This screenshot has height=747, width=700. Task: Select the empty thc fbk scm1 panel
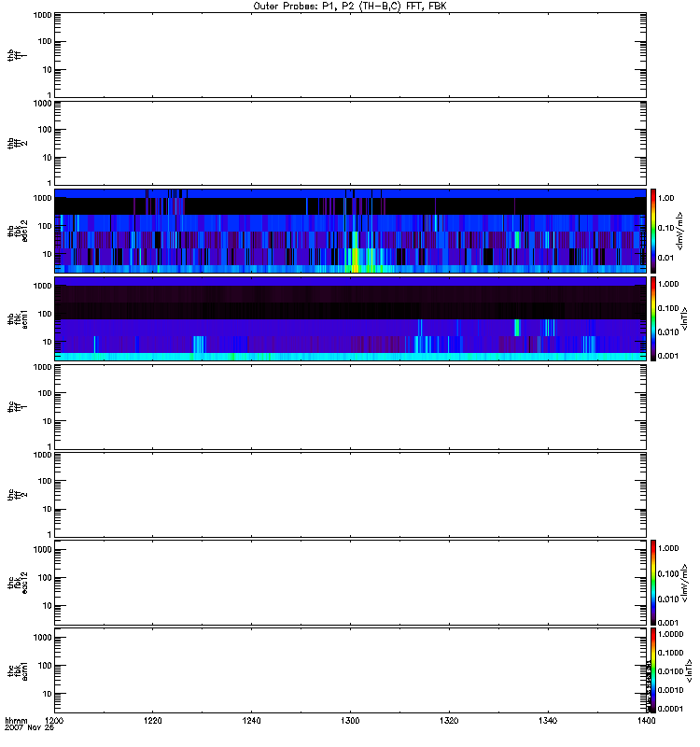(349, 670)
